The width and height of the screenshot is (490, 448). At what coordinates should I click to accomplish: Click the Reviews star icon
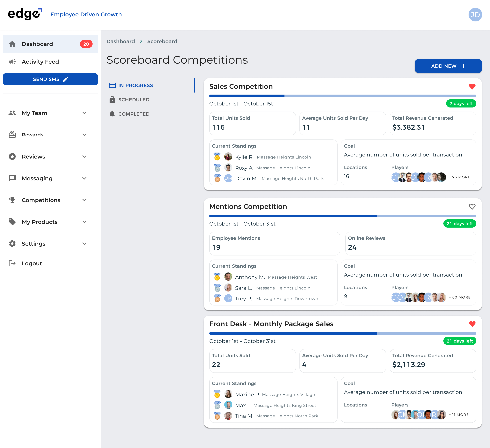(12, 156)
